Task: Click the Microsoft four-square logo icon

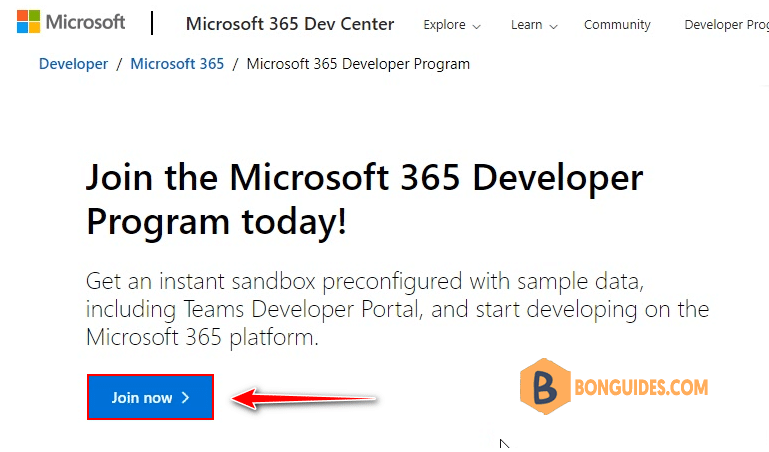Action: pyautogui.click(x=28, y=22)
